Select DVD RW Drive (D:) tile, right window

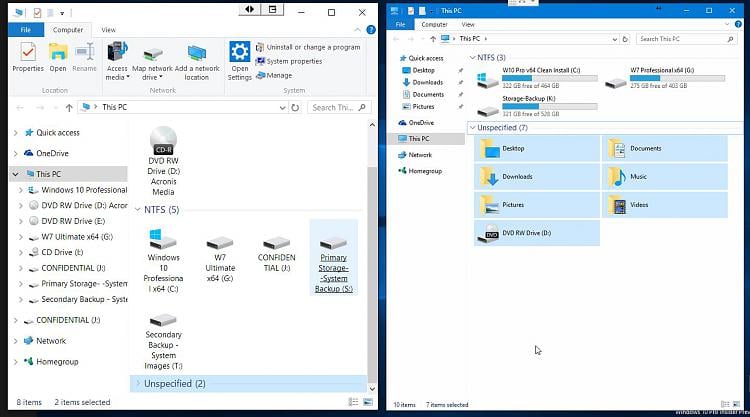[537, 233]
